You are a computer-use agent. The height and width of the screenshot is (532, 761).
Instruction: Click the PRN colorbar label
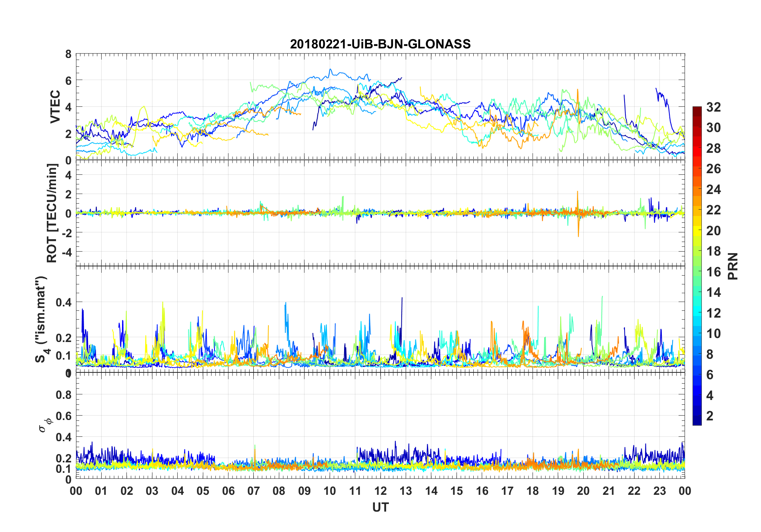733,266
